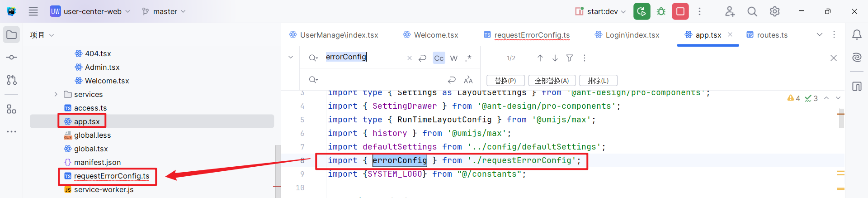Screen dimensions: 868x198
Task: Click the green Run start:dev button
Action: click(642, 11)
